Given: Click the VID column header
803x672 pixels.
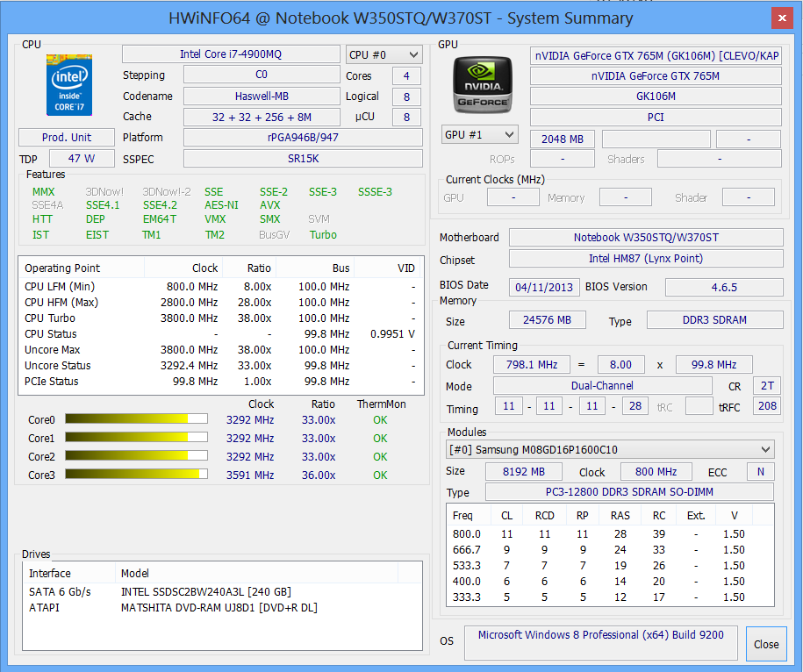Looking at the screenshot, I should [x=389, y=268].
